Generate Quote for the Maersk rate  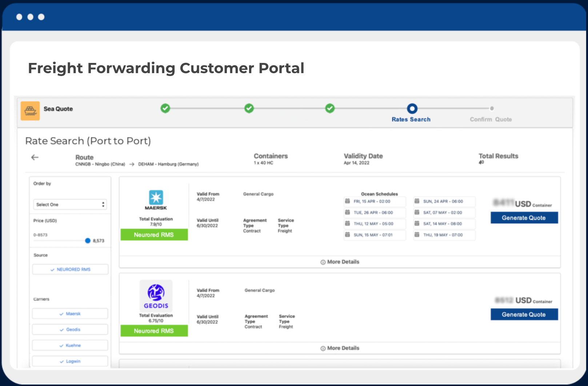(524, 218)
